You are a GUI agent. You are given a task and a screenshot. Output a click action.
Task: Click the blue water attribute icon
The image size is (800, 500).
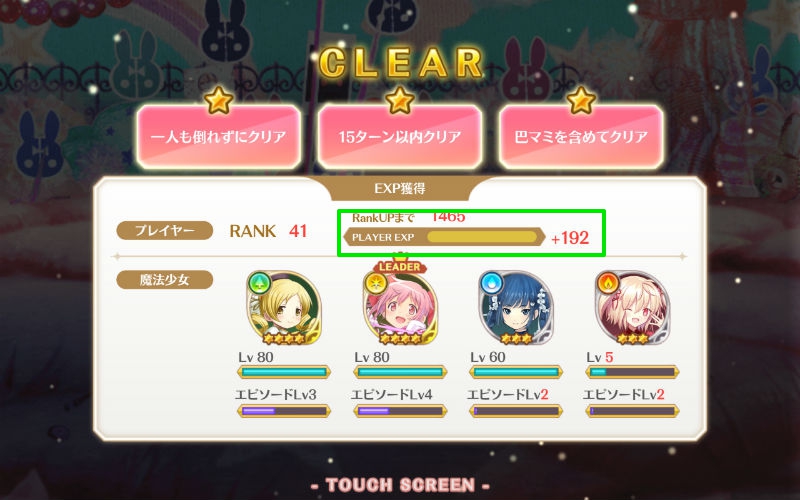pyautogui.click(x=492, y=283)
